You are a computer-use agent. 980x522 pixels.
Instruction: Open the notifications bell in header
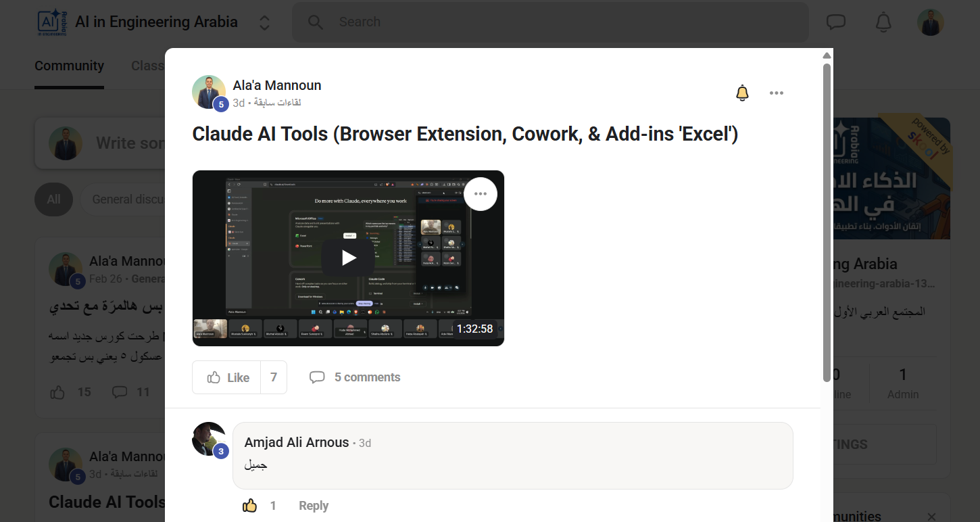(883, 22)
